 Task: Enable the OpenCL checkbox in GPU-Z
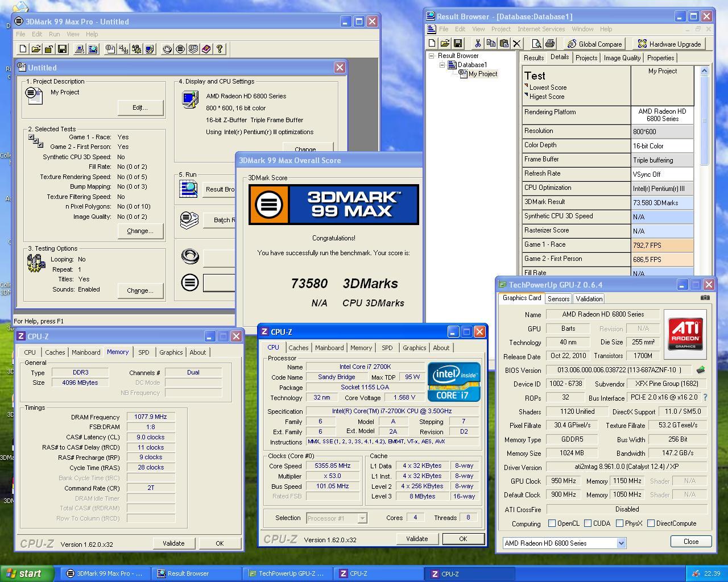tap(552, 523)
